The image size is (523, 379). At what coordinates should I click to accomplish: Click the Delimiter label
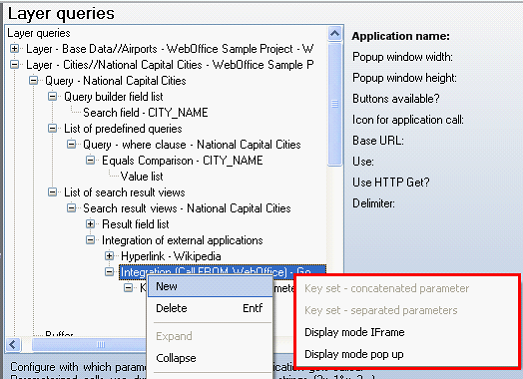[373, 203]
